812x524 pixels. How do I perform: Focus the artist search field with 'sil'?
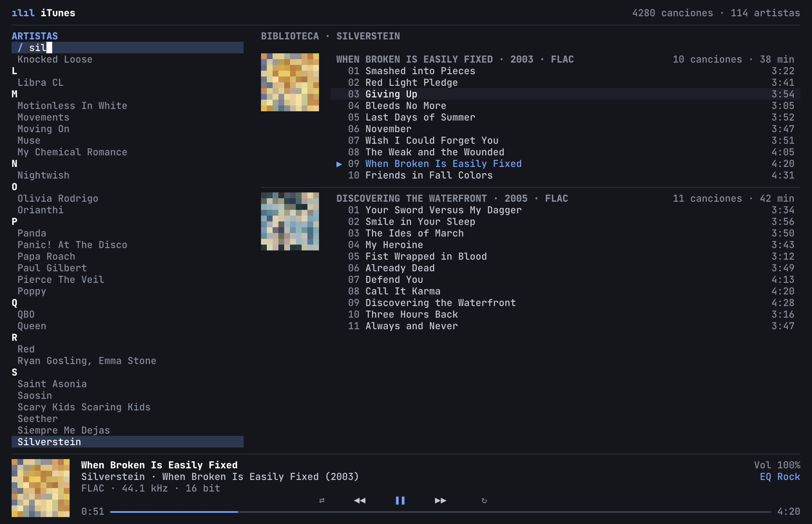coord(127,48)
